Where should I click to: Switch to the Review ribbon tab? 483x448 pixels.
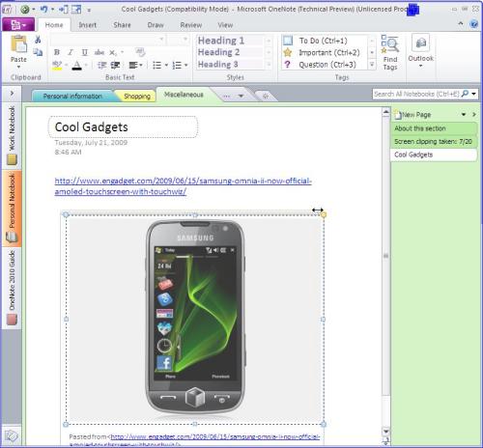[191, 25]
